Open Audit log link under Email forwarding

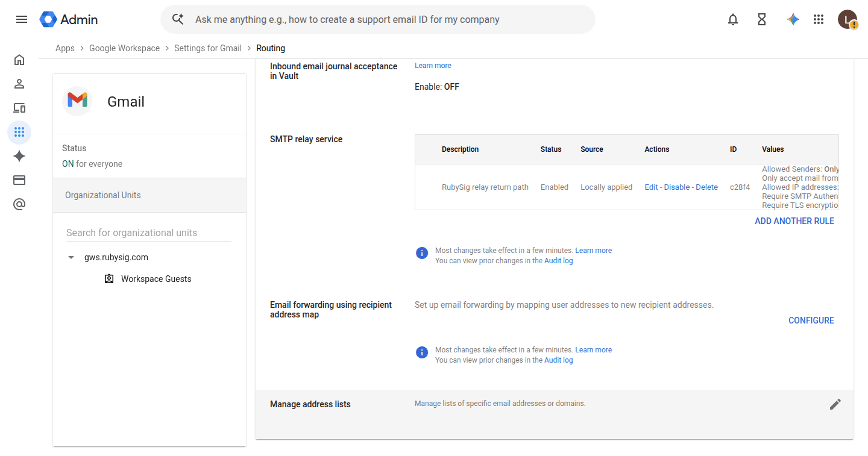(559, 360)
